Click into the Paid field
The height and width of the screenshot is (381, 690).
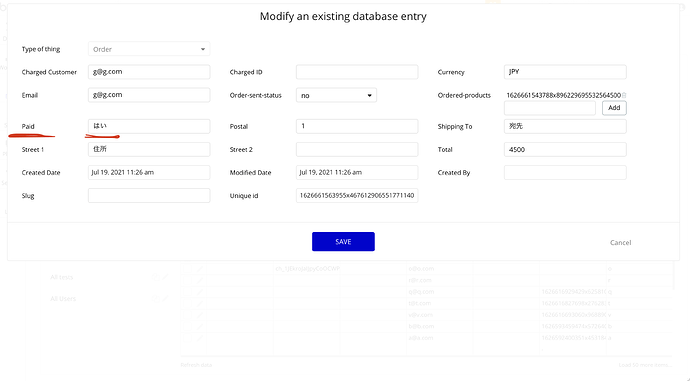tap(149, 126)
